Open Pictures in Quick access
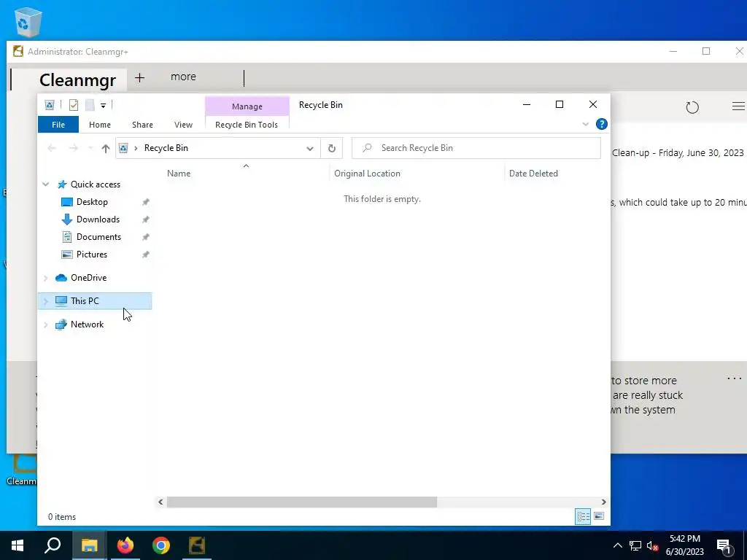 (x=91, y=254)
